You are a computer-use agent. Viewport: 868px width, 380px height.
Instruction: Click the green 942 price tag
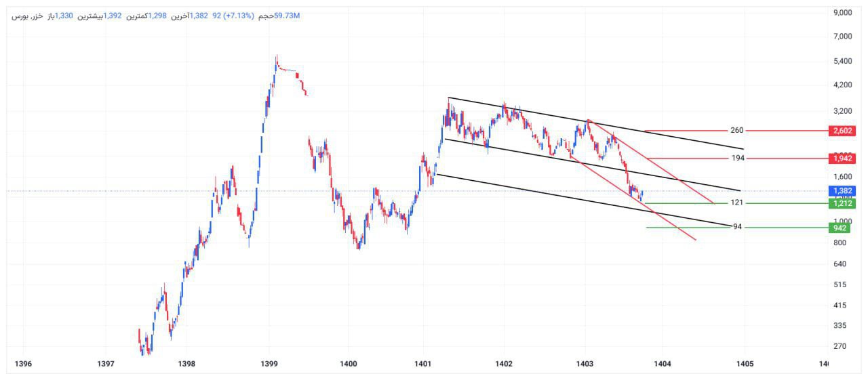(x=839, y=228)
